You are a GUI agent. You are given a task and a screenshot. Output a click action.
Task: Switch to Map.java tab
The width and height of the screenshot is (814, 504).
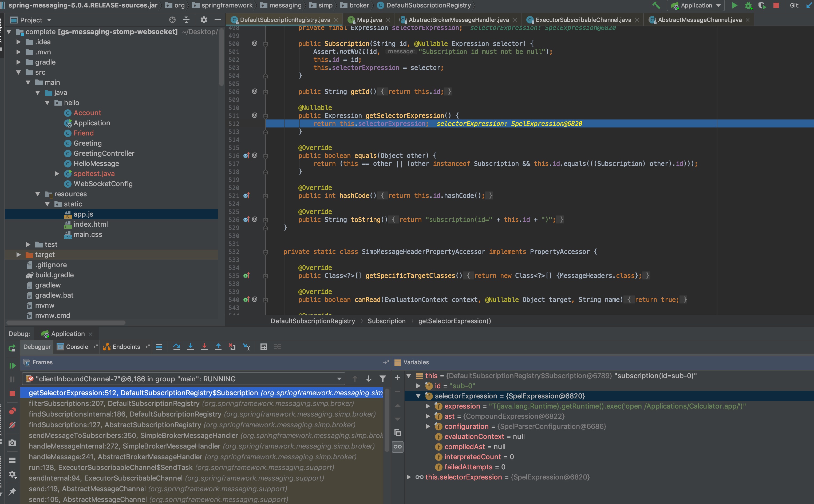pyautogui.click(x=369, y=20)
